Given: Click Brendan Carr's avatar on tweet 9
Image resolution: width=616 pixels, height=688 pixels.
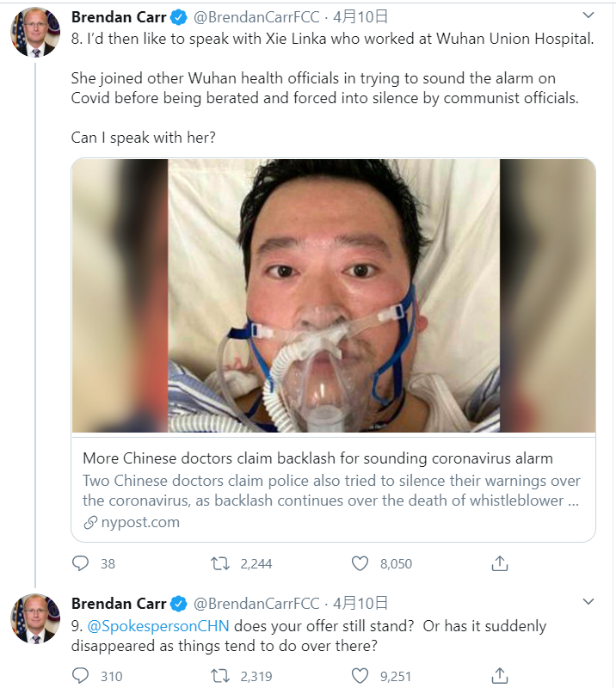Looking at the screenshot, I should pyautogui.click(x=35, y=618).
